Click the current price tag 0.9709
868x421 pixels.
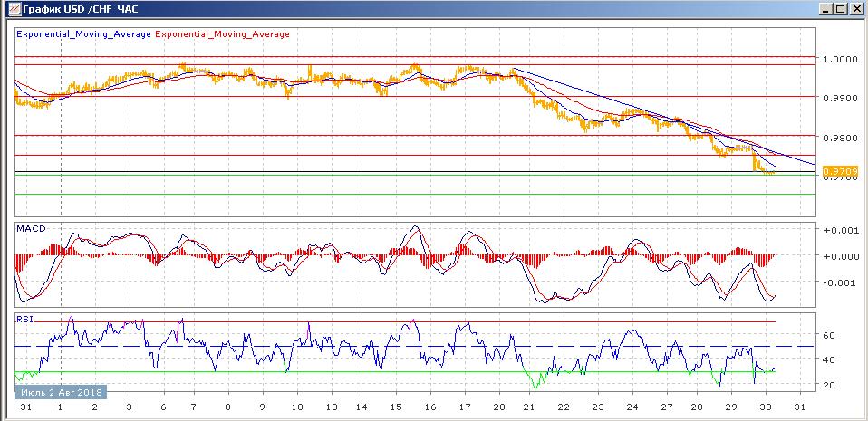tap(834, 170)
